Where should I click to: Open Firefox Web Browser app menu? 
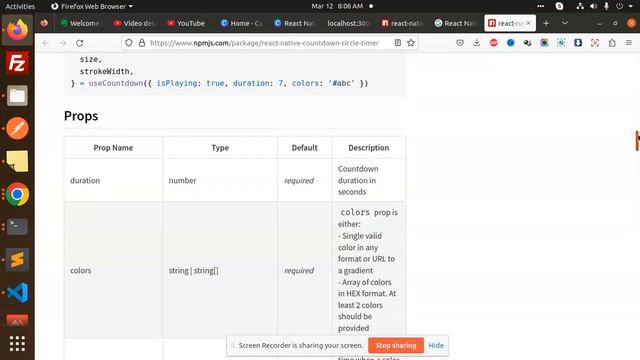pyautogui.click(x=92, y=6)
